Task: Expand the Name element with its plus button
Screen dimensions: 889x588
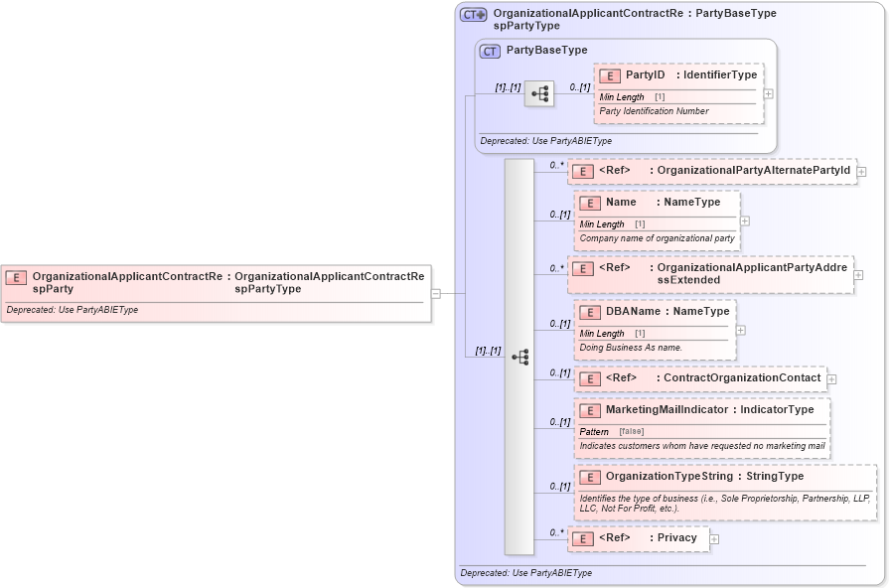Action: point(743,220)
